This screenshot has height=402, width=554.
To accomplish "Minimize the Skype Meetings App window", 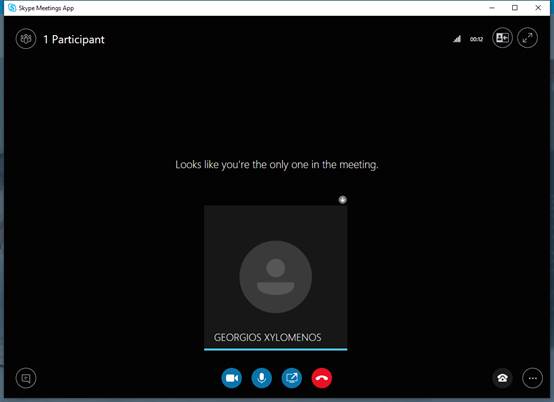I will (x=492, y=8).
